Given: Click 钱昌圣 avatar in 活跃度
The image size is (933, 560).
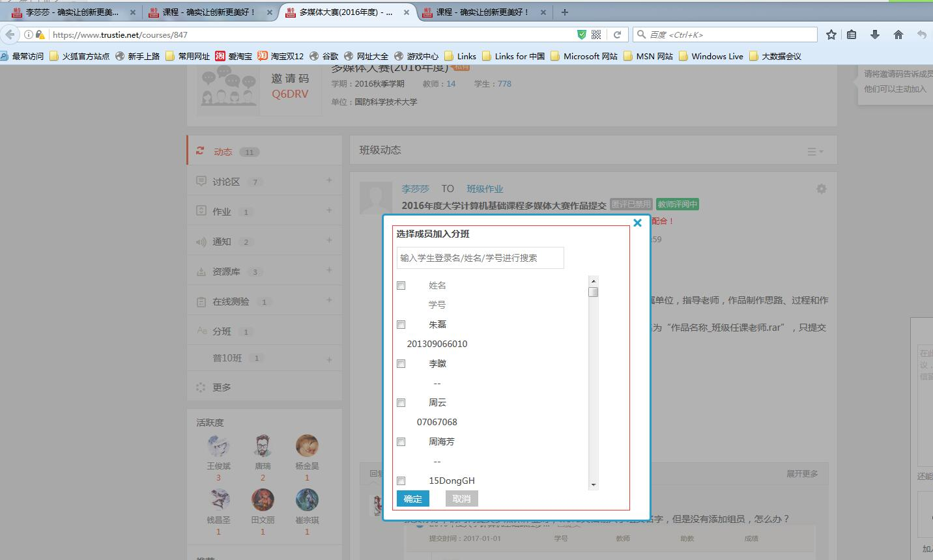Looking at the screenshot, I should [218, 499].
